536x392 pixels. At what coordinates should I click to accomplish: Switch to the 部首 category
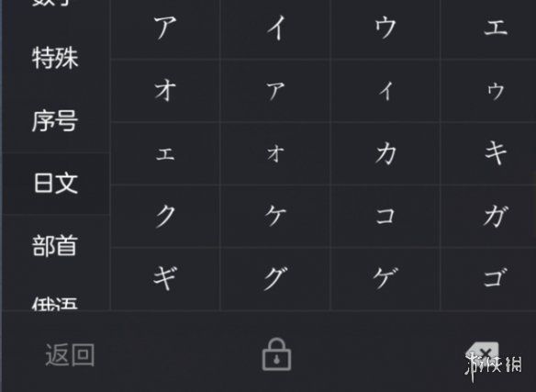click(x=55, y=246)
